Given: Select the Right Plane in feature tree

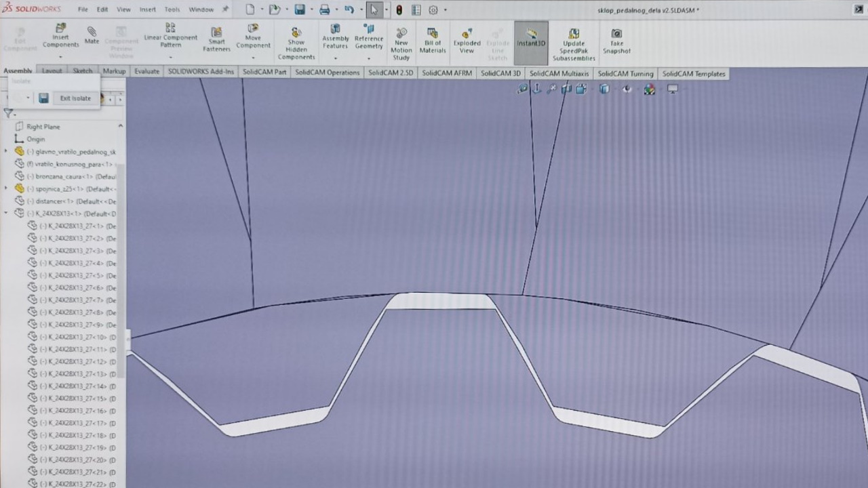Looking at the screenshot, I should click(x=43, y=127).
